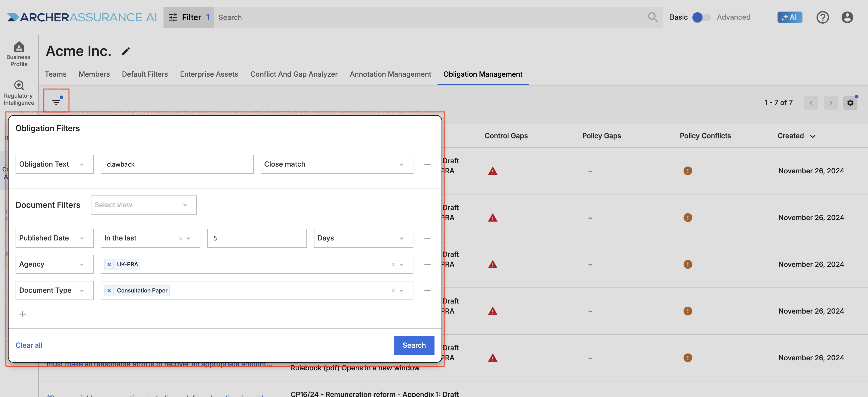The image size is (868, 397).
Task: Click the Policy Gaps column header
Action: 602,136
